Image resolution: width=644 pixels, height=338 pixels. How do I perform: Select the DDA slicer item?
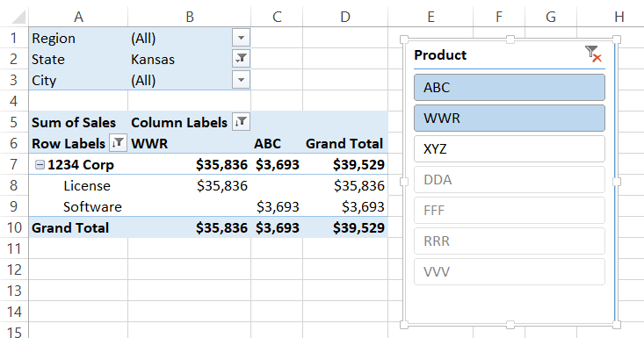tap(510, 180)
